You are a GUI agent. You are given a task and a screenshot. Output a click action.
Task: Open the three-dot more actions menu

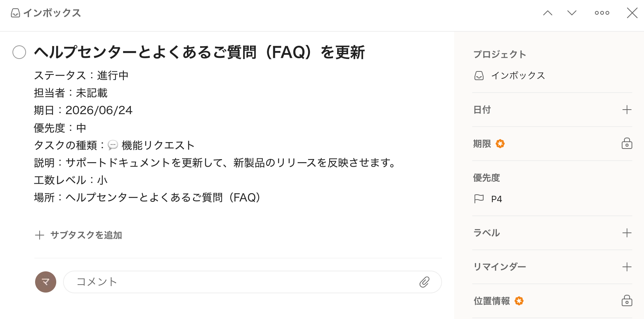[602, 13]
